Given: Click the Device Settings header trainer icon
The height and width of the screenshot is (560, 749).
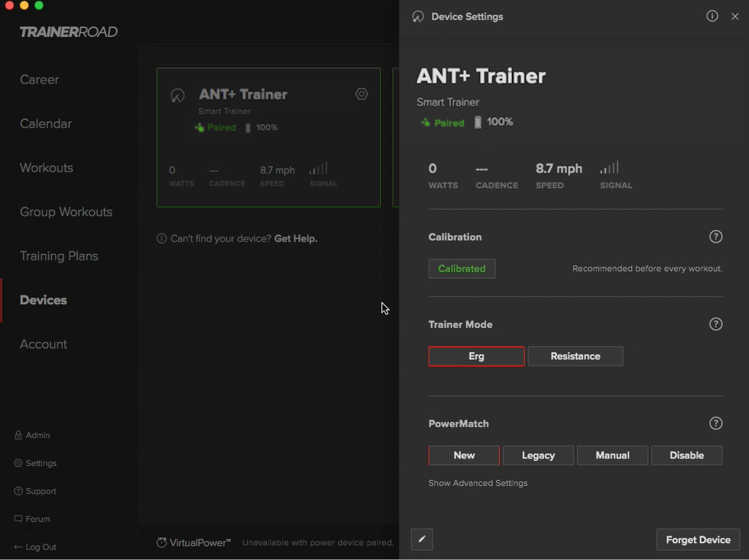Looking at the screenshot, I should 418,17.
